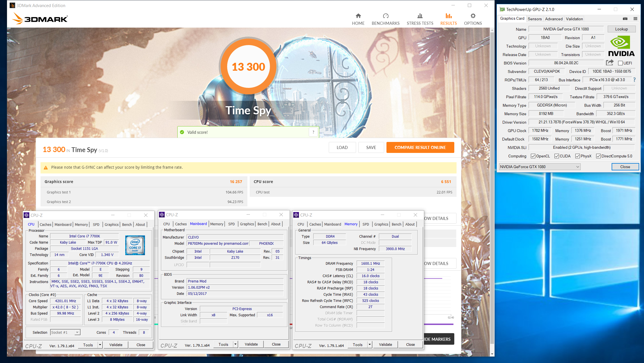Click Bus Interface question mark icon

634,80
